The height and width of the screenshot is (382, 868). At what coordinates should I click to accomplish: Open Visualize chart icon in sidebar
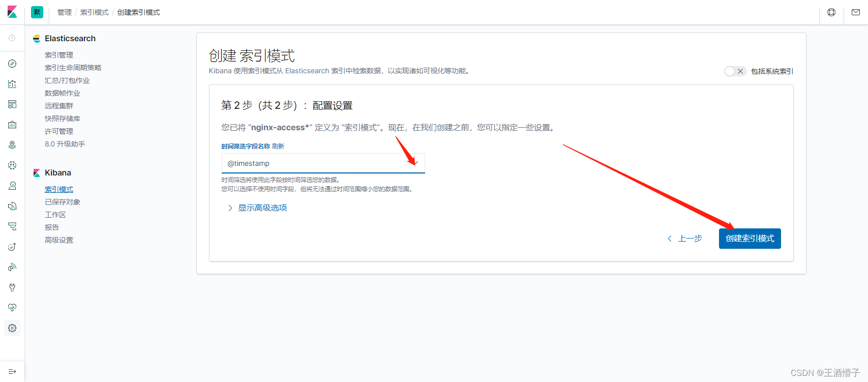click(x=12, y=84)
